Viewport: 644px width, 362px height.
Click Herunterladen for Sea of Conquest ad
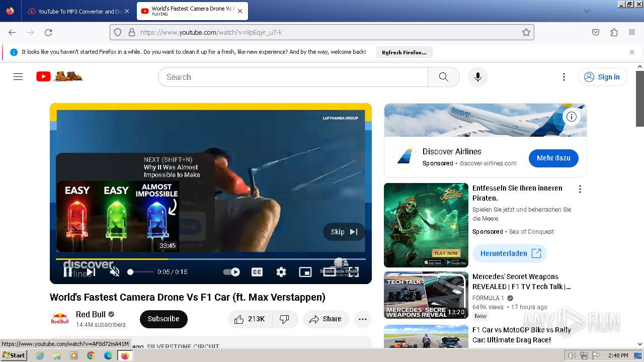(x=510, y=253)
